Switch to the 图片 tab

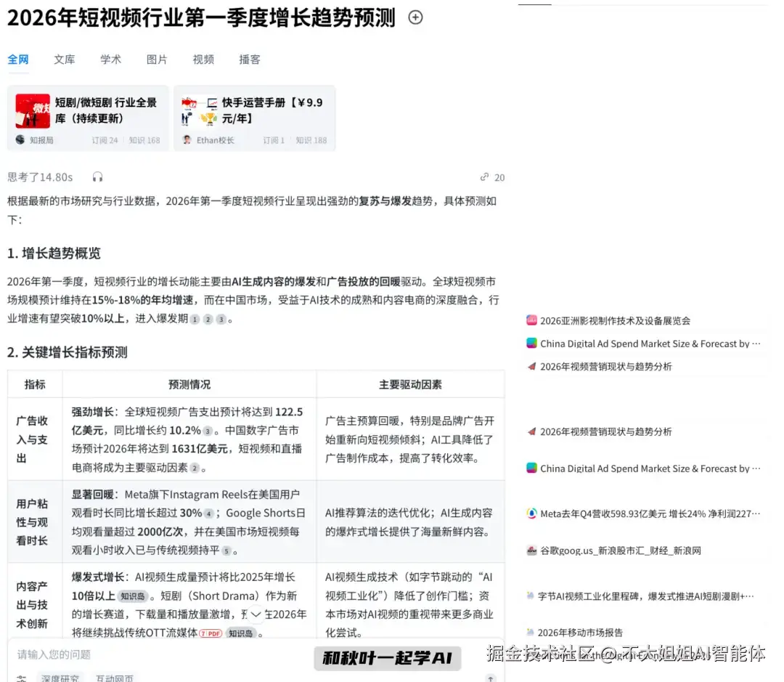click(157, 60)
